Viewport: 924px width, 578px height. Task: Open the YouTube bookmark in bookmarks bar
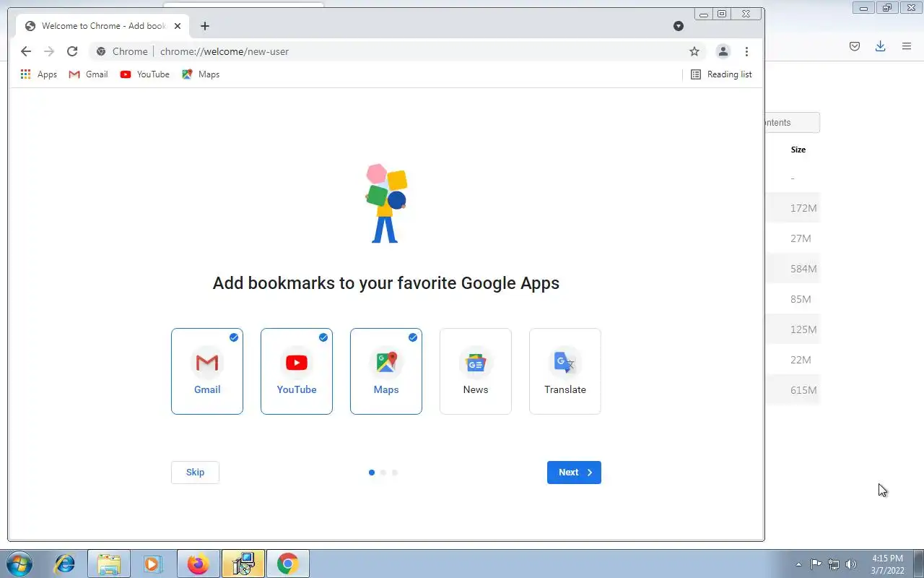coord(145,74)
